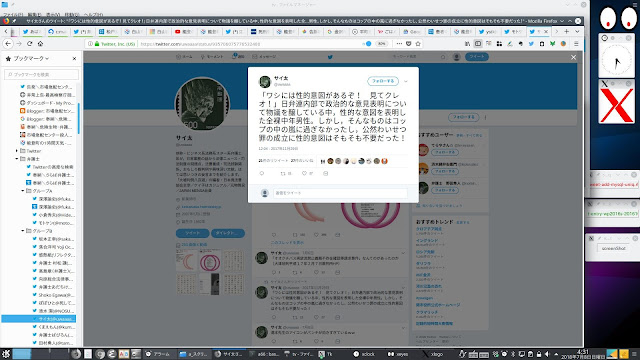Open the Firefox hamburger menu
This screenshot has height=360, width=640.
[576, 44]
